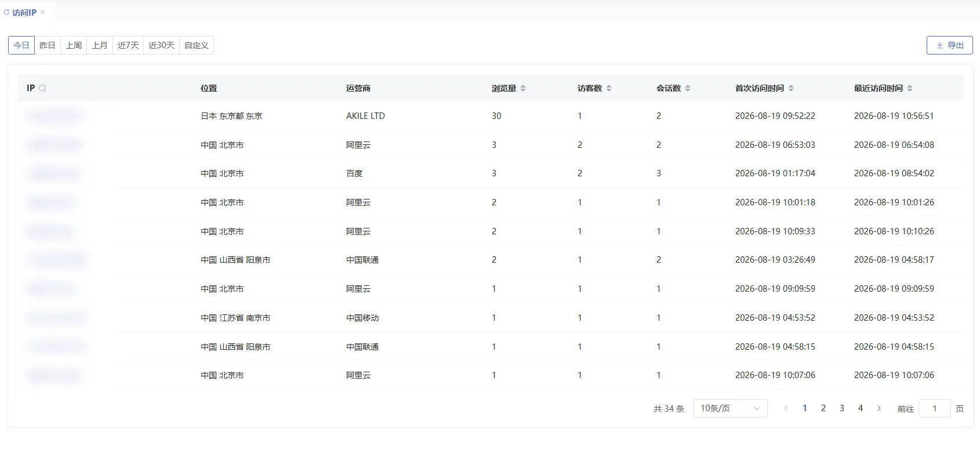This screenshot has height=450, width=980.
Task: Click the 日本 东京都 东京 location cell
Action: point(231,116)
